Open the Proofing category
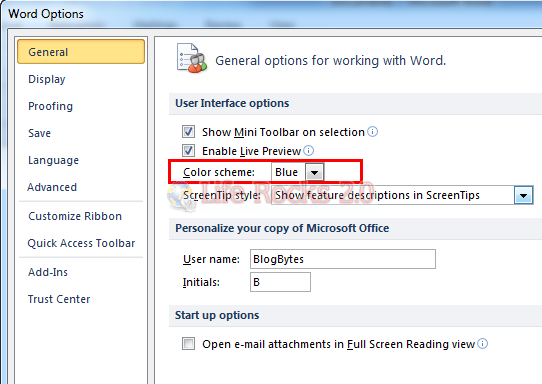542x384 pixels. tap(50, 106)
